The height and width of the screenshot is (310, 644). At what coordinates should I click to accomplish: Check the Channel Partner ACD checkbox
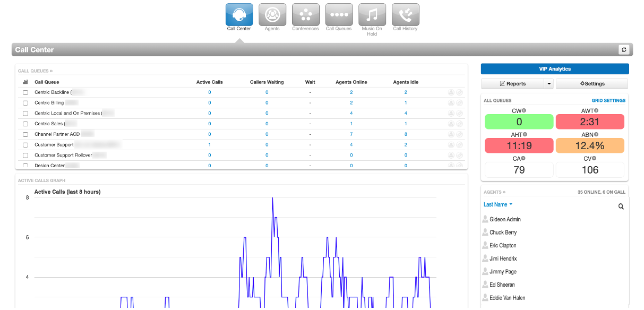(x=25, y=134)
